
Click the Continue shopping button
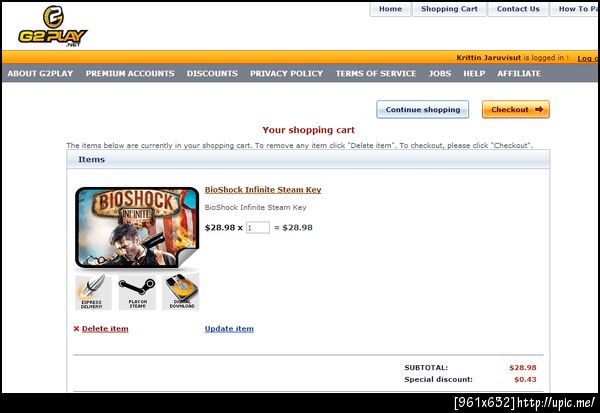point(422,109)
